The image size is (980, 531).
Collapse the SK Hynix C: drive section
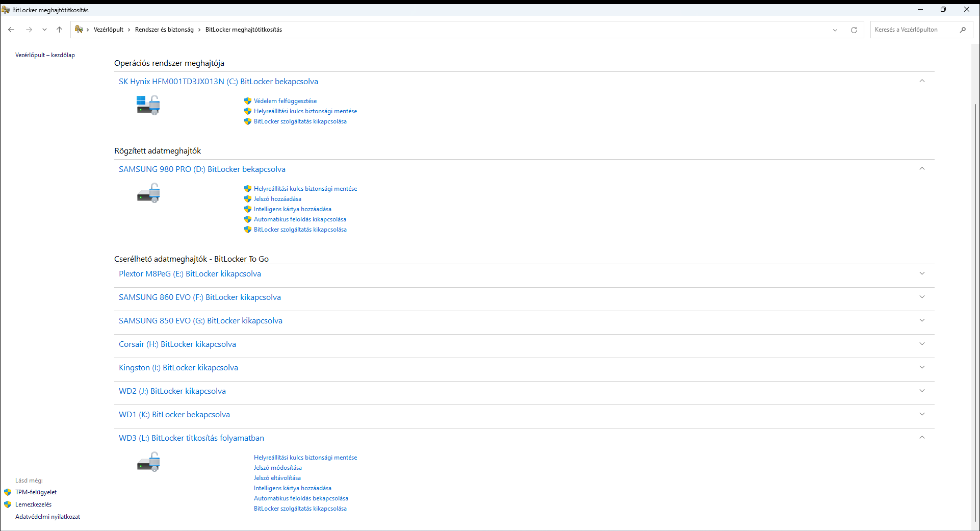click(x=922, y=81)
